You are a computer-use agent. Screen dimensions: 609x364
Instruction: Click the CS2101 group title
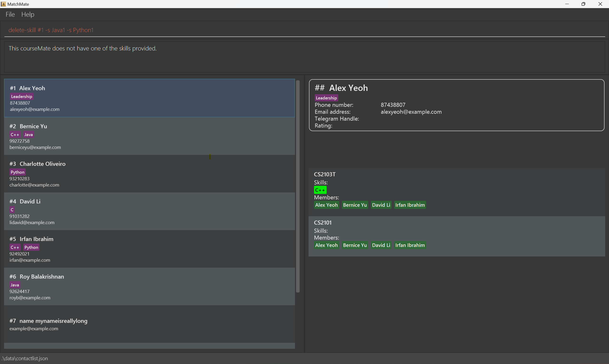323,222
